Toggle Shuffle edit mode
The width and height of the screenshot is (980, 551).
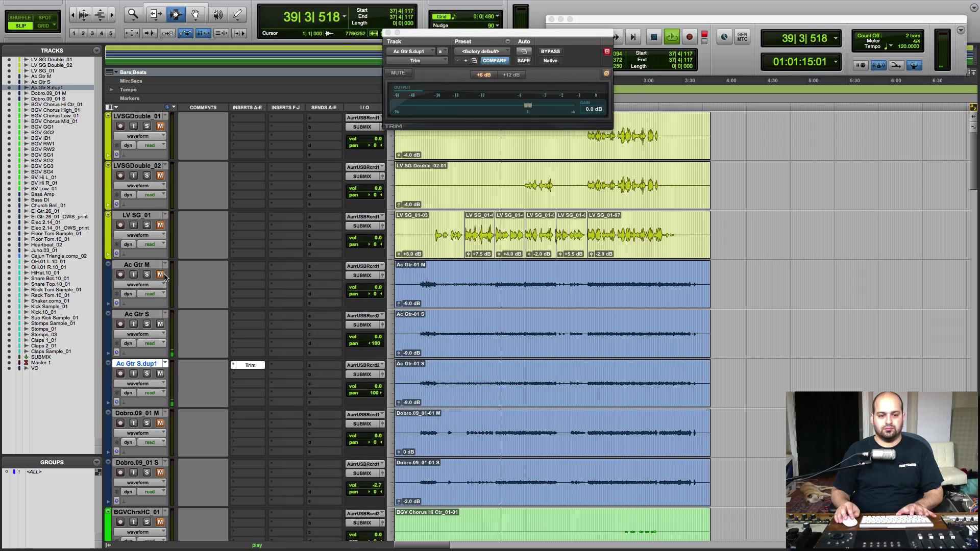pyautogui.click(x=20, y=17)
